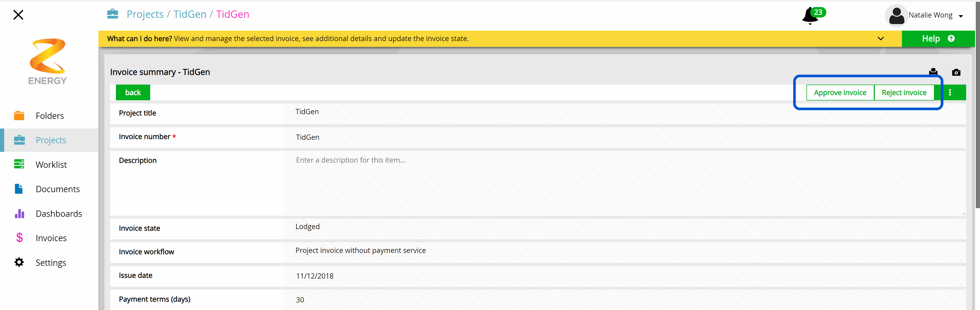Image resolution: width=980 pixels, height=310 pixels.
Task: Click the Project title label
Action: (x=137, y=113)
